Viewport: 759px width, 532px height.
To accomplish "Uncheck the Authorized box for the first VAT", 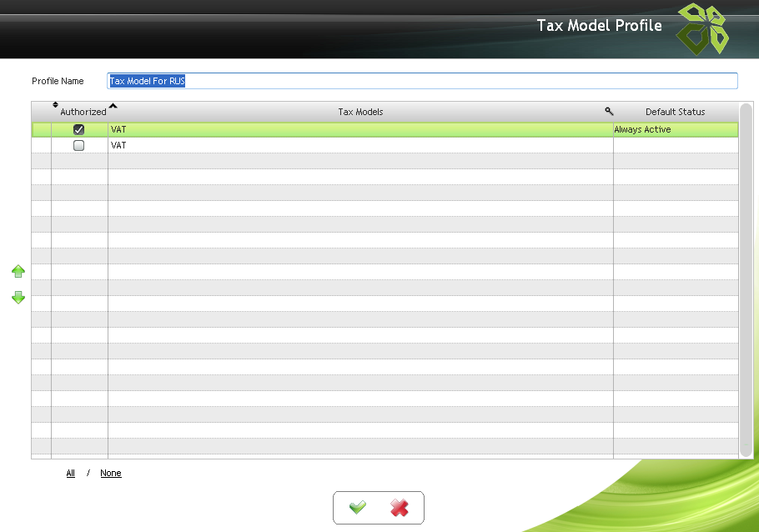I will tap(79, 130).
